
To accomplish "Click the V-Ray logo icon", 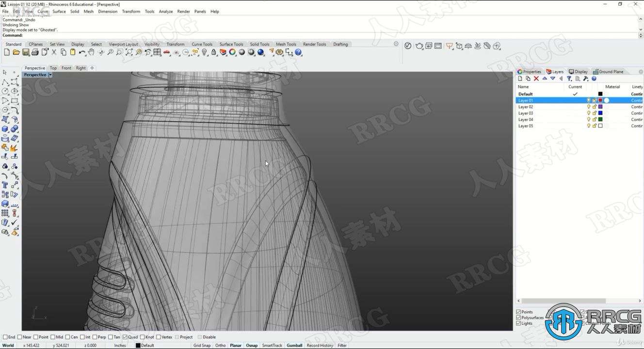I will pyautogui.click(x=408, y=46).
